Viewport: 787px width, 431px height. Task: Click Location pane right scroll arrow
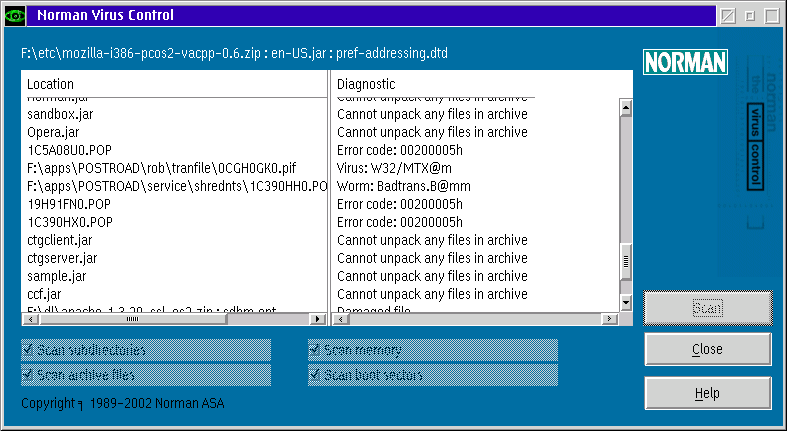(318, 319)
